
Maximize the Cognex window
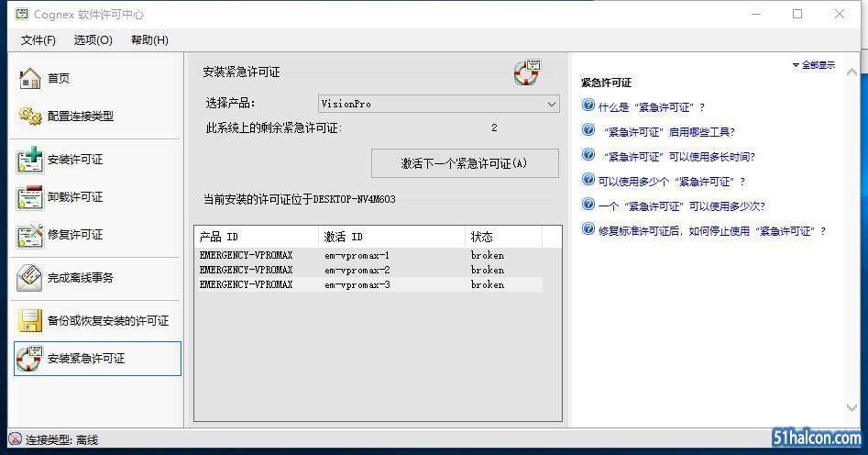coord(797,14)
